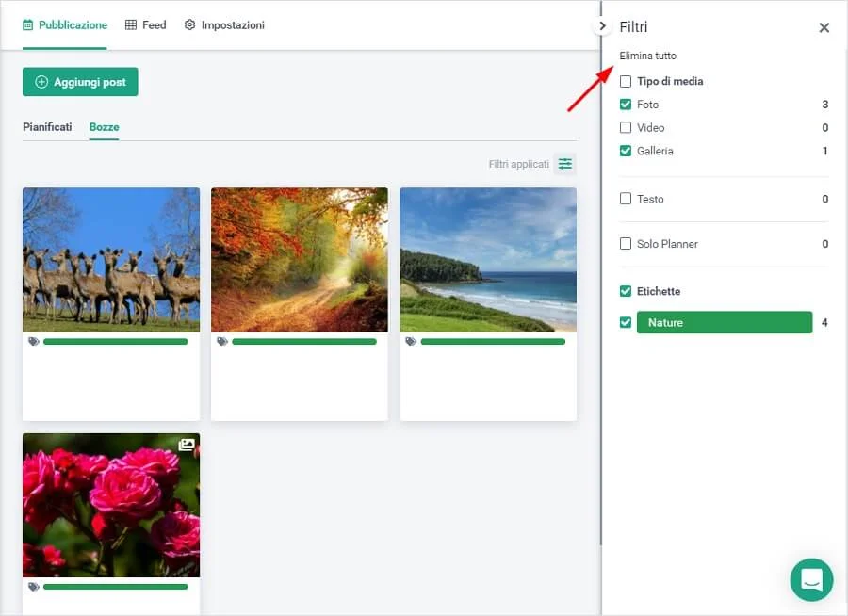The image size is (848, 616).
Task: Collapse the filters panel using the chevron arrow
Action: (x=603, y=26)
